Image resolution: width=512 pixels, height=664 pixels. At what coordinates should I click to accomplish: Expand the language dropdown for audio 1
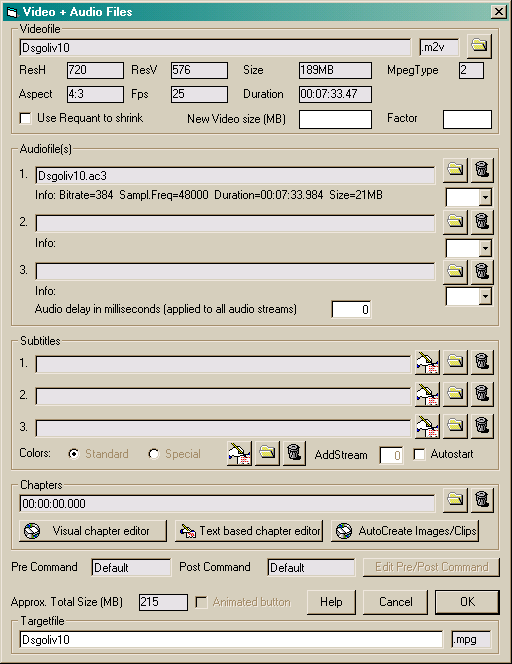pyautogui.click(x=485, y=197)
